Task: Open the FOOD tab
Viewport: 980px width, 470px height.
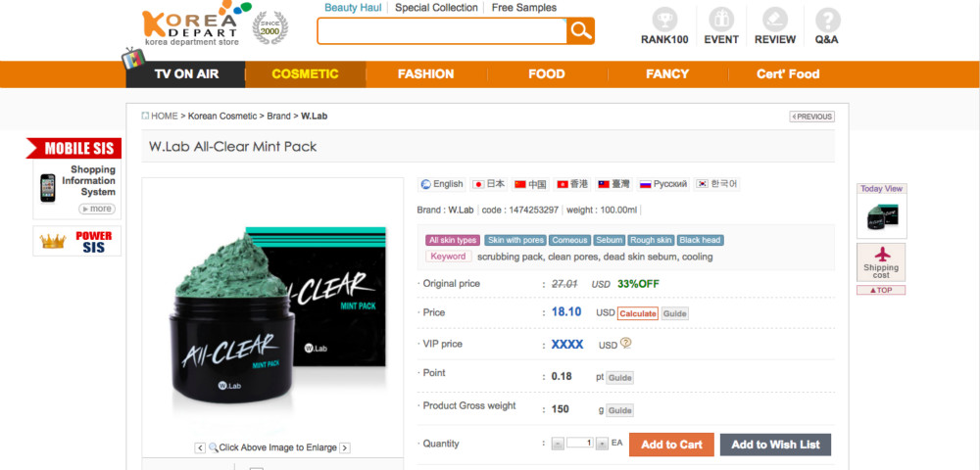Action: 546,74
